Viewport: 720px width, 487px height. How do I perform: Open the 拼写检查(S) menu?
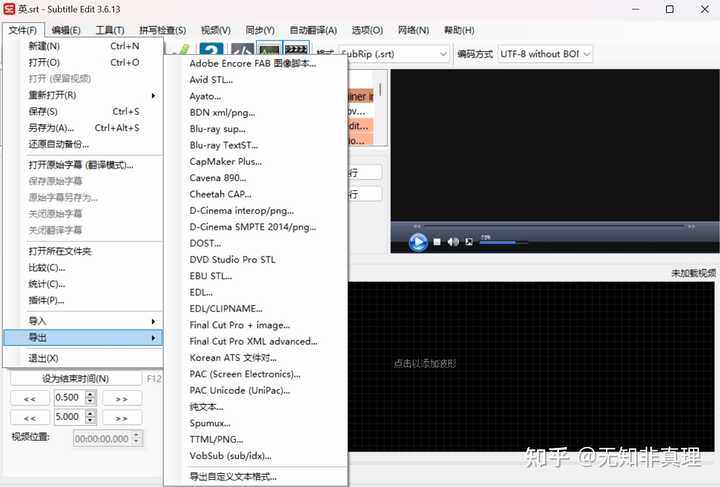163,30
